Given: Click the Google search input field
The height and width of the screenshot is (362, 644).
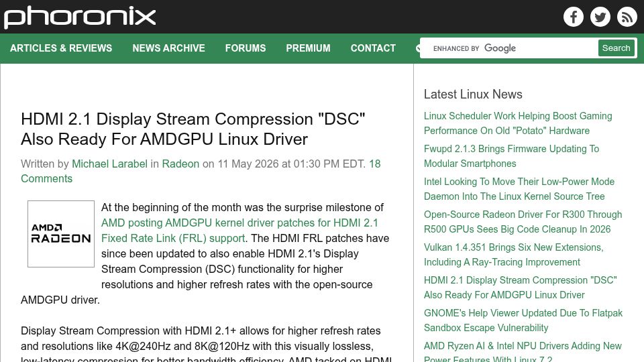Looking at the screenshot, I should coord(509,48).
